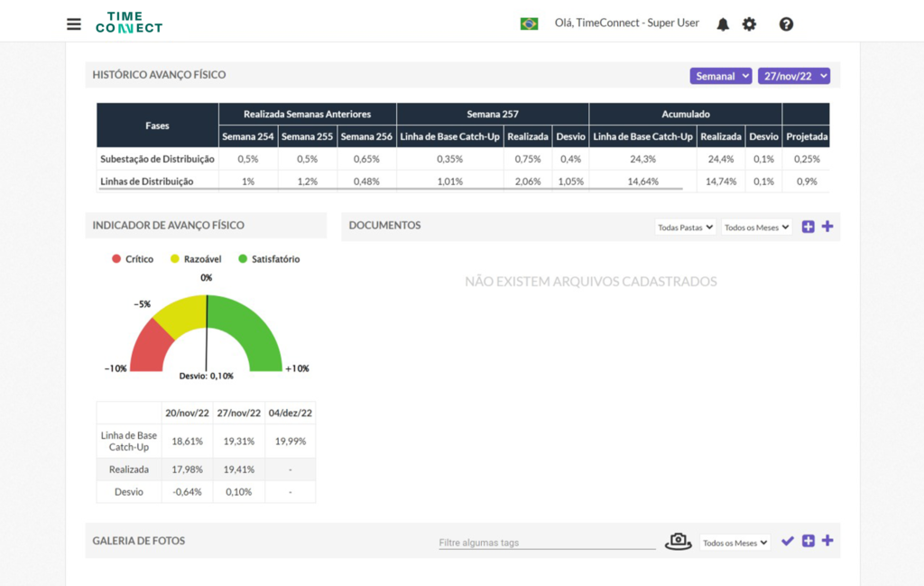Image resolution: width=924 pixels, height=586 pixels.
Task: Click the TimeConnect logo
Action: (129, 23)
